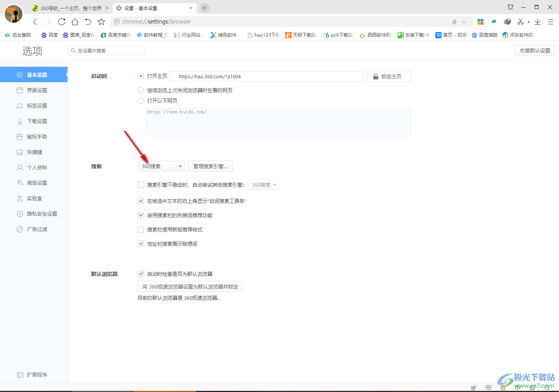Open 个人资料 in sidebar
Viewport: 559px width, 392px height.
[34, 167]
